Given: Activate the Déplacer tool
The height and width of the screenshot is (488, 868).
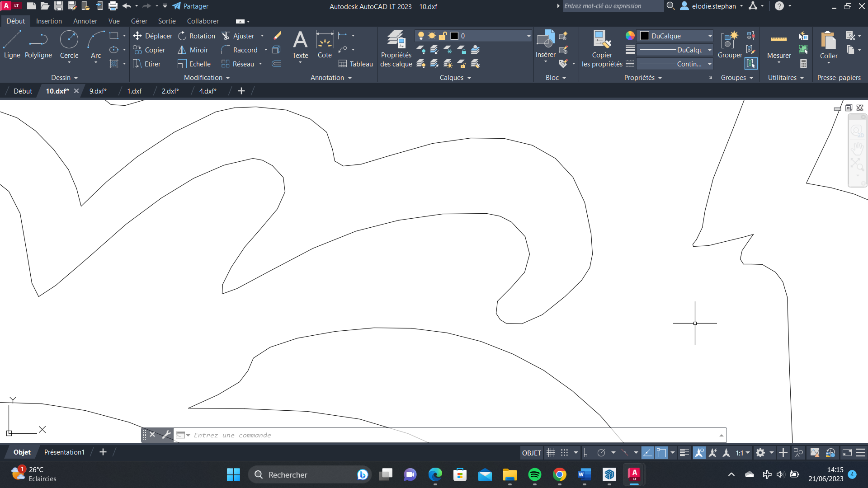Looking at the screenshot, I should pyautogui.click(x=153, y=36).
